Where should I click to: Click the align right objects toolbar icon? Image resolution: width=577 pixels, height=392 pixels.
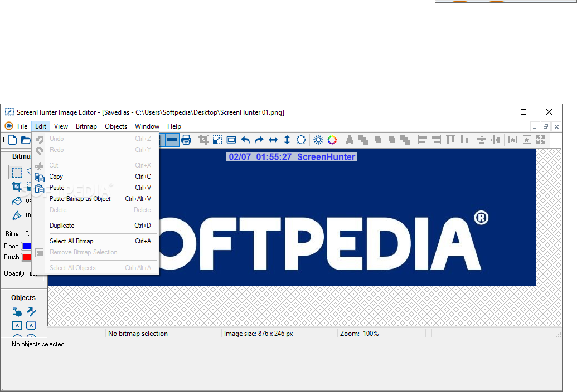[x=437, y=140]
